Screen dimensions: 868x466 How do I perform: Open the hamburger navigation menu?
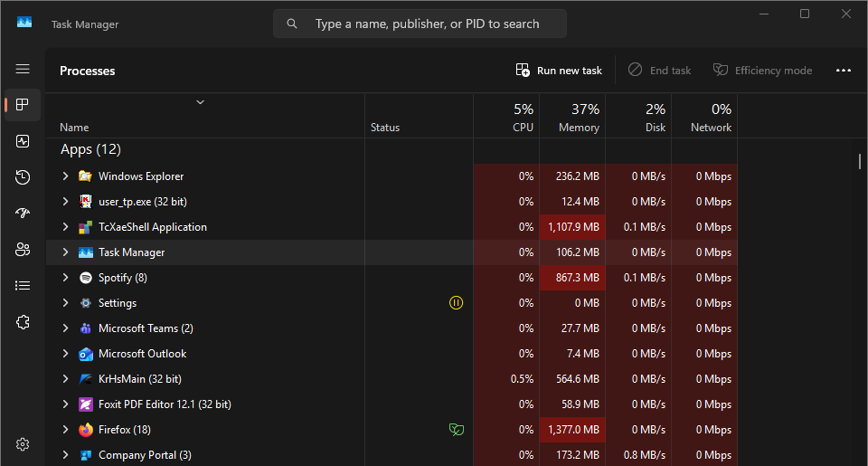click(23, 69)
